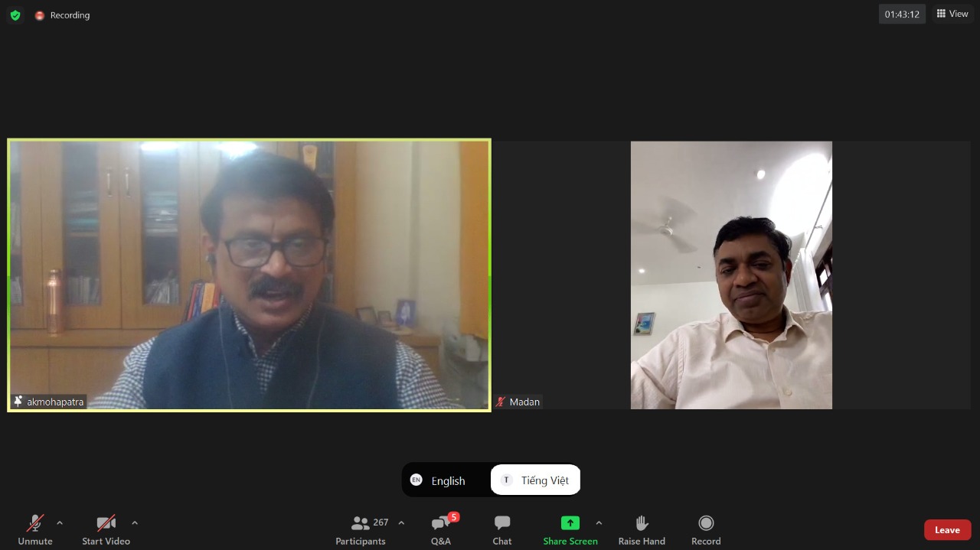Image resolution: width=980 pixels, height=550 pixels.
Task: Open the Chat panel
Action: (502, 529)
